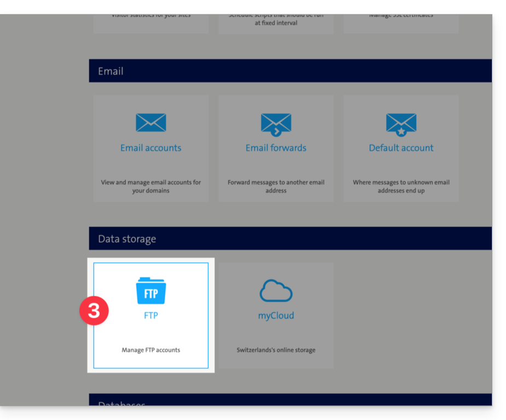506x420 pixels.
Task: Click 'View and manage email accounts' description
Action: [x=150, y=186]
